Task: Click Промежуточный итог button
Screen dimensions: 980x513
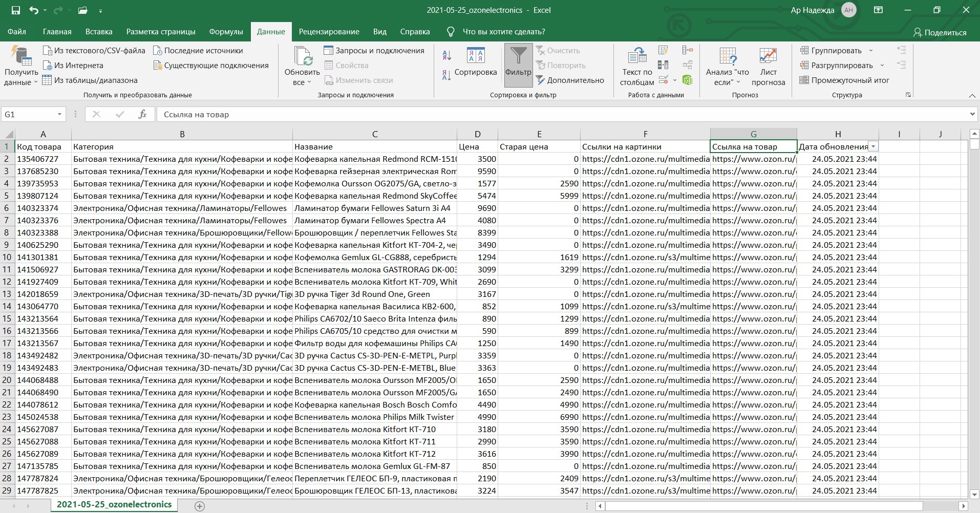Action: click(x=845, y=80)
